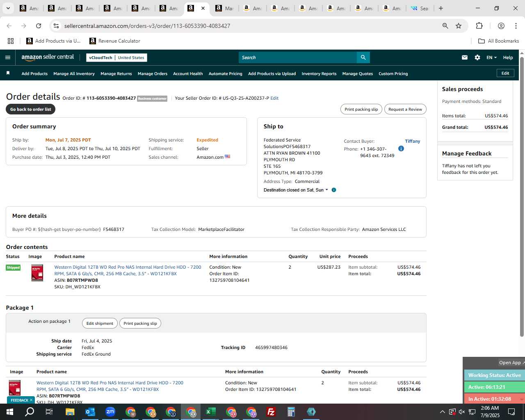The width and height of the screenshot is (525, 420).
Task: Open Custom Pricing menu item
Action: 393,74
